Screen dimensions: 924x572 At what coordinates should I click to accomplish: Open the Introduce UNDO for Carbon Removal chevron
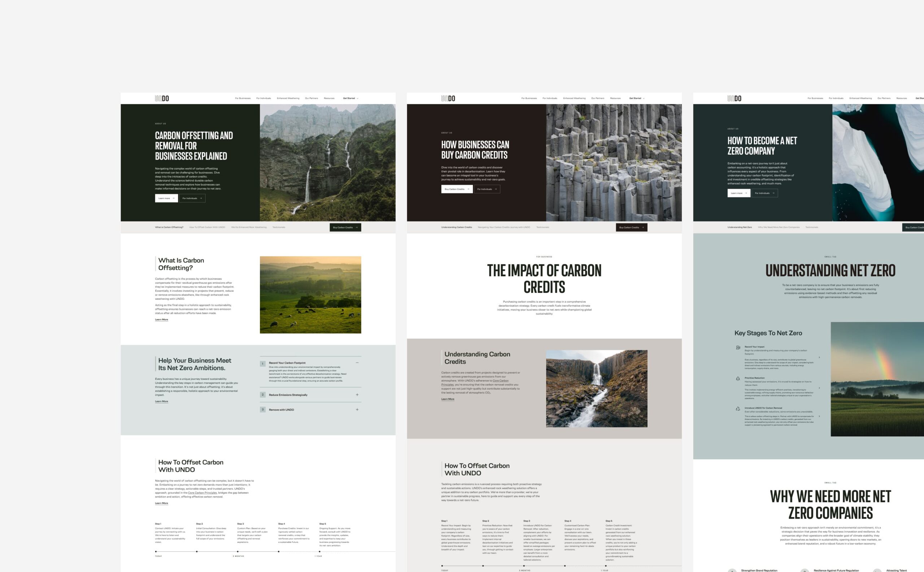[819, 416]
